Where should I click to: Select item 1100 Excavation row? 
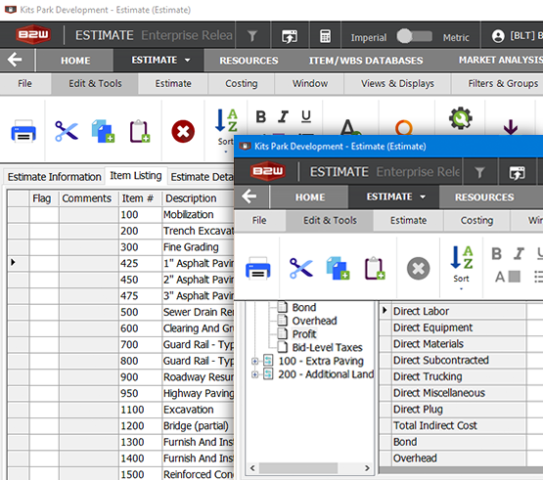click(121, 409)
